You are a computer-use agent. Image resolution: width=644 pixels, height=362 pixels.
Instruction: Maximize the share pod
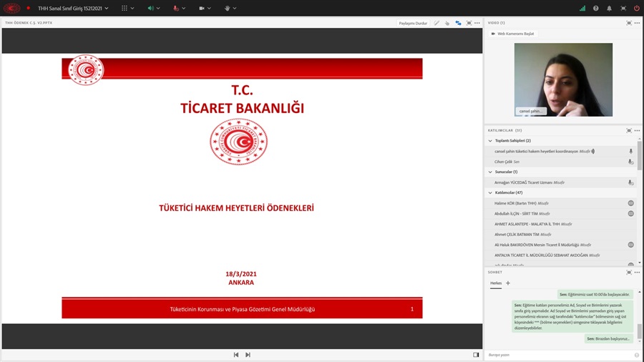click(469, 23)
